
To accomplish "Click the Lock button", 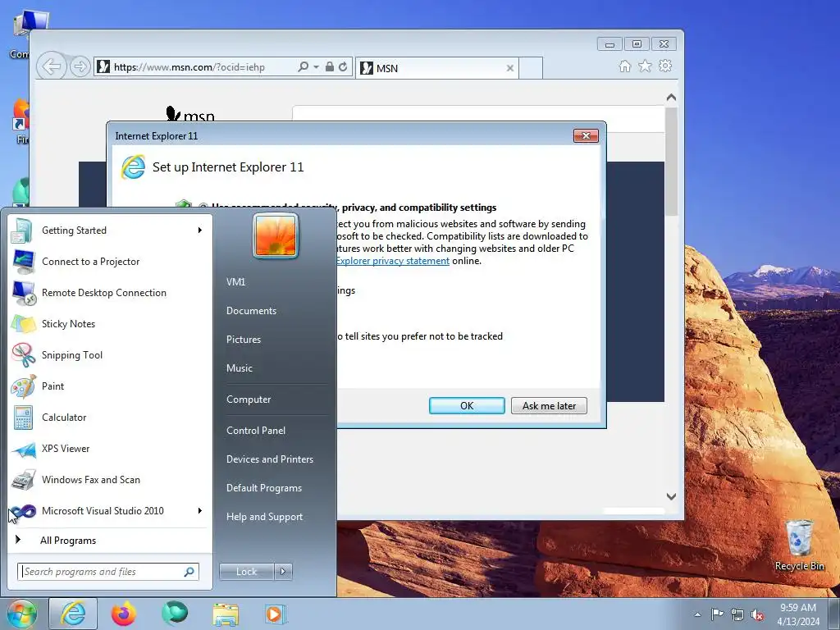I will [246, 572].
